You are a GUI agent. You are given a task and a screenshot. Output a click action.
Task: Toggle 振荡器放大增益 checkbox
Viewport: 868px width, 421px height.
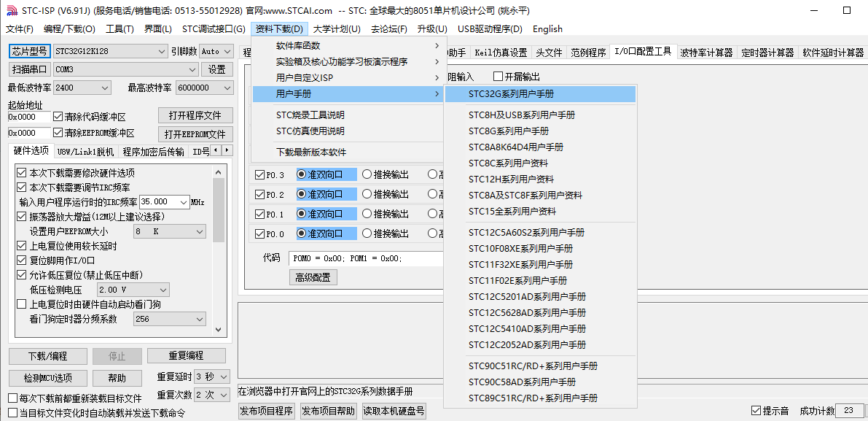click(22, 216)
